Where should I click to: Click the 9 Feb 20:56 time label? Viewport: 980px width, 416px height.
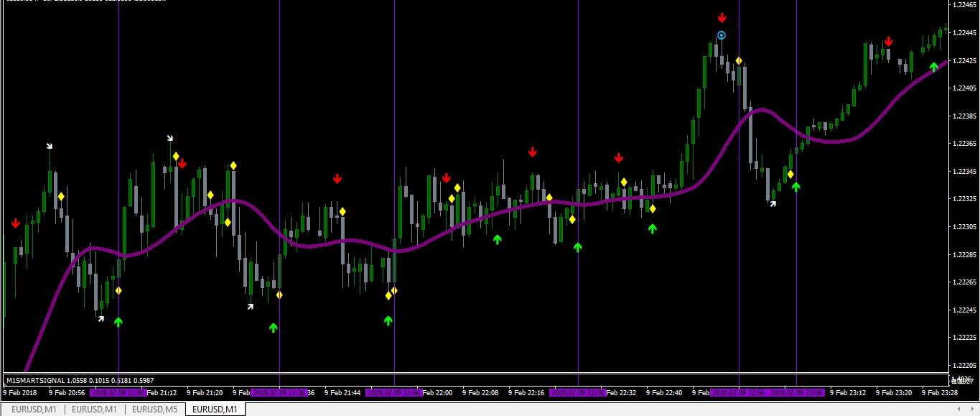pyautogui.click(x=67, y=393)
